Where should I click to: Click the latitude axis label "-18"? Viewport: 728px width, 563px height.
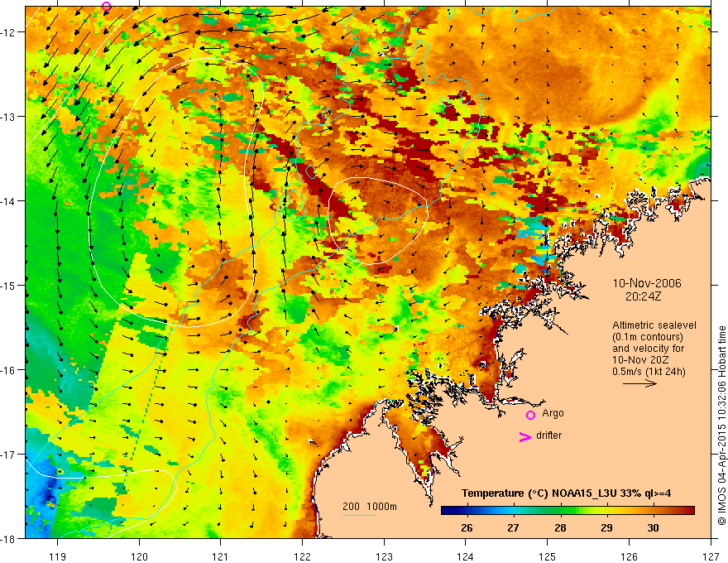[8, 539]
